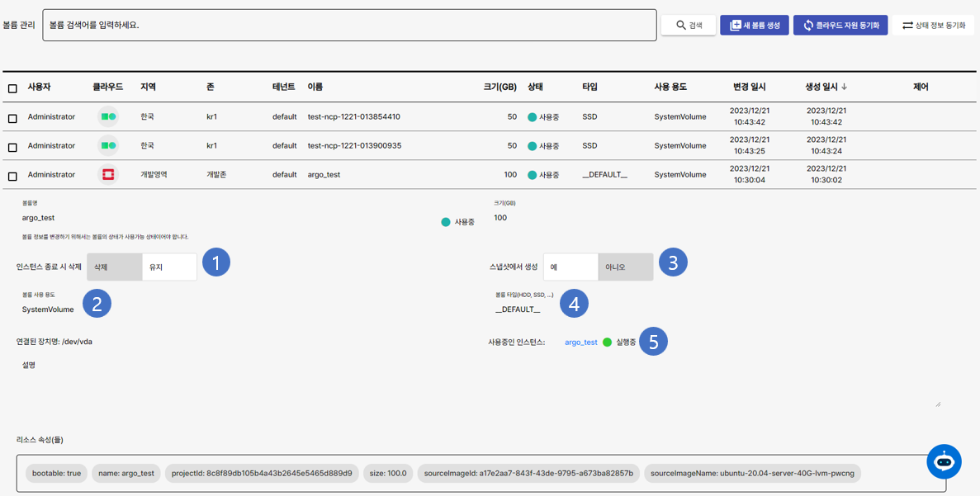This screenshot has width=980, height=496.
Task: Check the box for test-ncp-1221-013854410 volume
Action: (12, 118)
